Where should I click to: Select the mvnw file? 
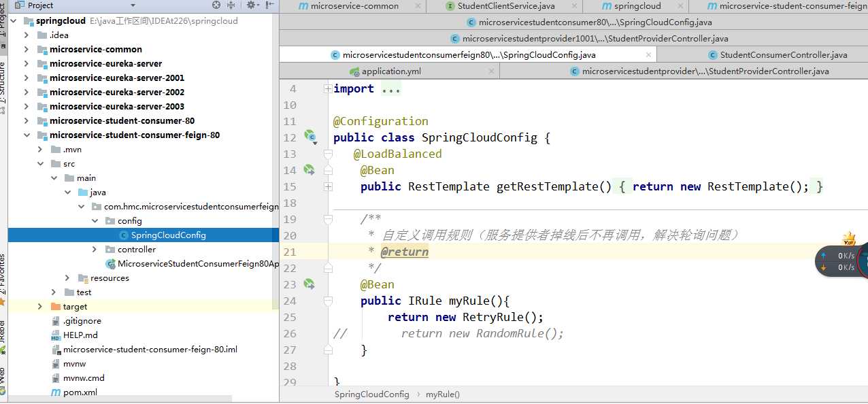pyautogui.click(x=69, y=364)
